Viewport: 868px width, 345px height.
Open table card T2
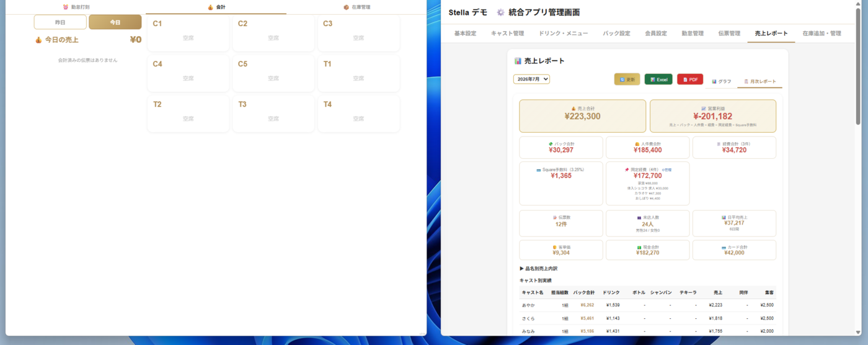[188, 114]
